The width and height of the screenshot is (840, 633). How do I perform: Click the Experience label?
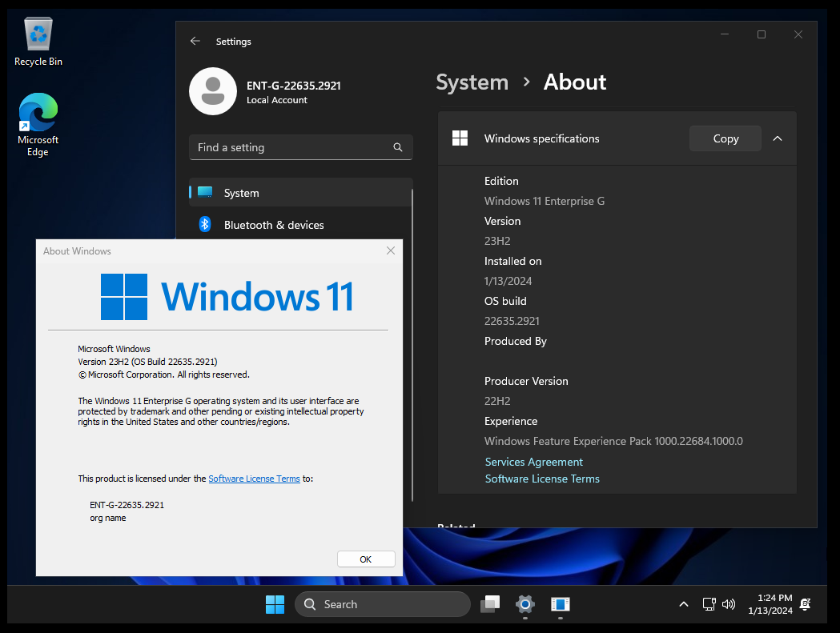click(x=511, y=421)
